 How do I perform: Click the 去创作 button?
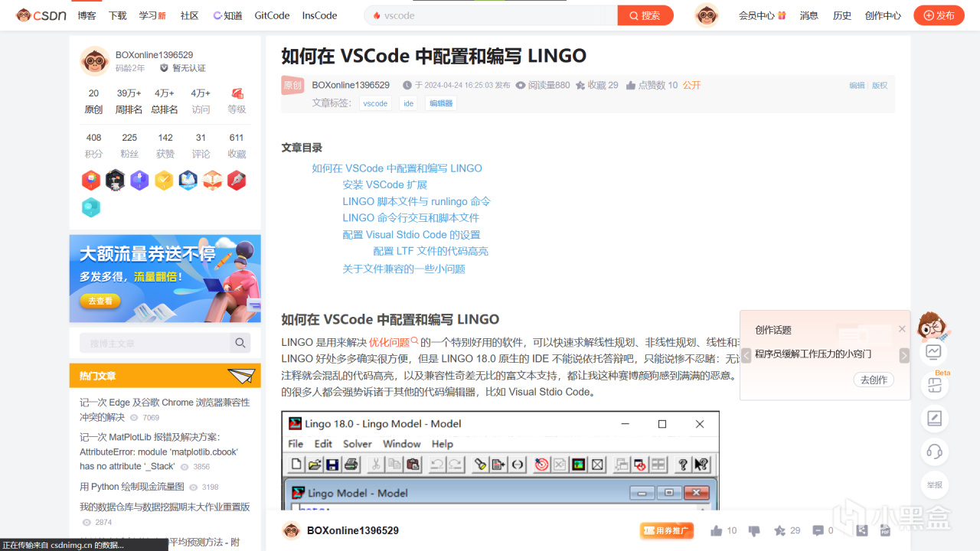click(874, 380)
